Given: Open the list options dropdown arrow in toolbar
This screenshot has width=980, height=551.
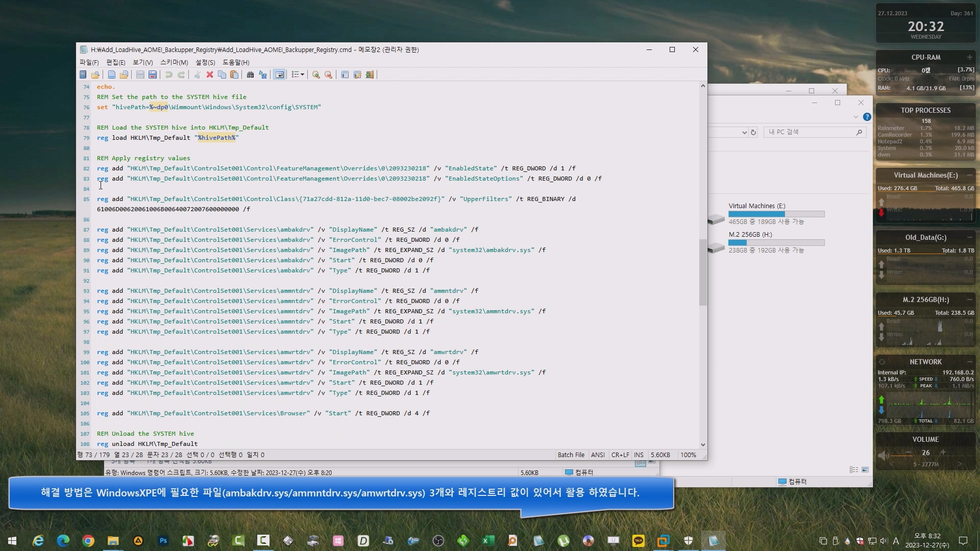Looking at the screenshot, I should pyautogui.click(x=302, y=75).
